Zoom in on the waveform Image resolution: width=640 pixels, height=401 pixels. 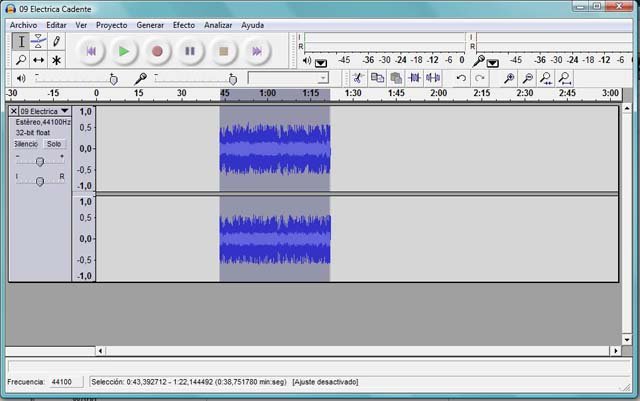509,78
